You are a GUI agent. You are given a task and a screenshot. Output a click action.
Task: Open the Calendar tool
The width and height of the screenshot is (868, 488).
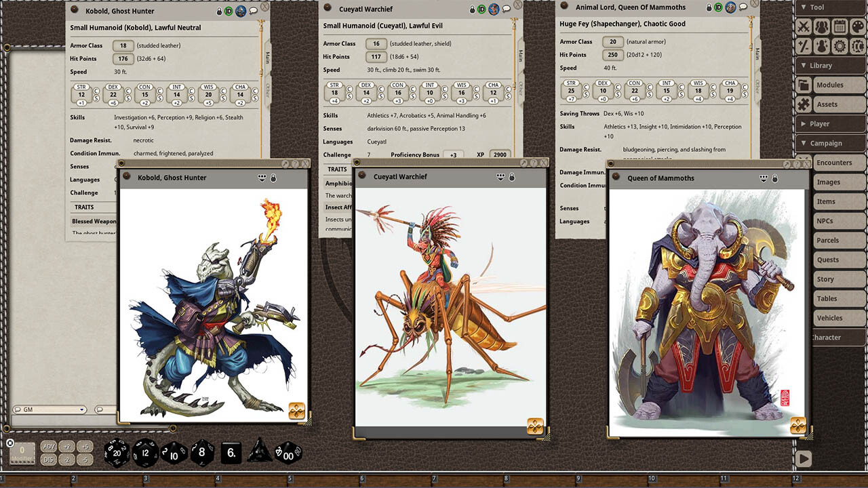tap(840, 26)
